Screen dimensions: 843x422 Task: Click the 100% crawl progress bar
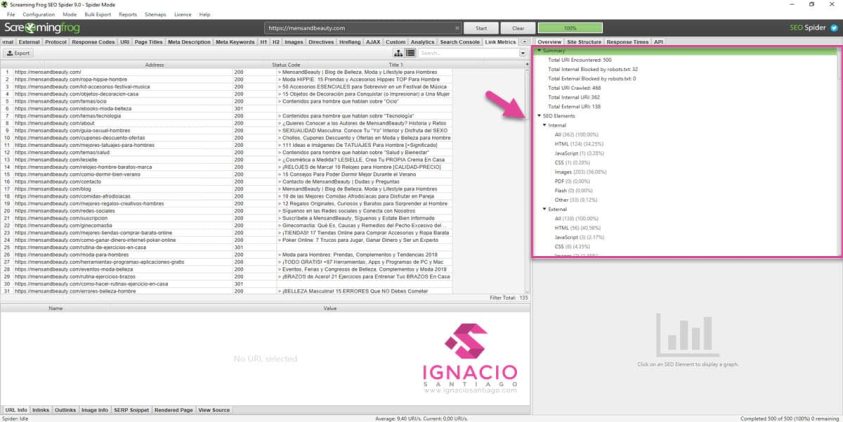point(570,28)
